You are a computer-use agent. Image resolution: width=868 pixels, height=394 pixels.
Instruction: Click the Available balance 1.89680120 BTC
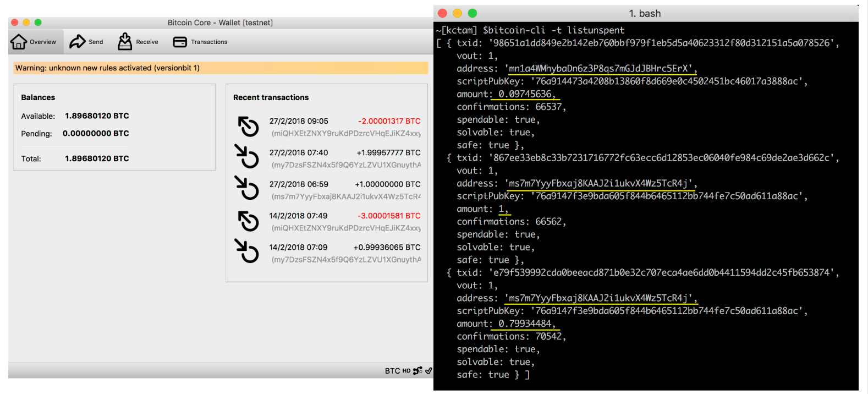click(97, 116)
